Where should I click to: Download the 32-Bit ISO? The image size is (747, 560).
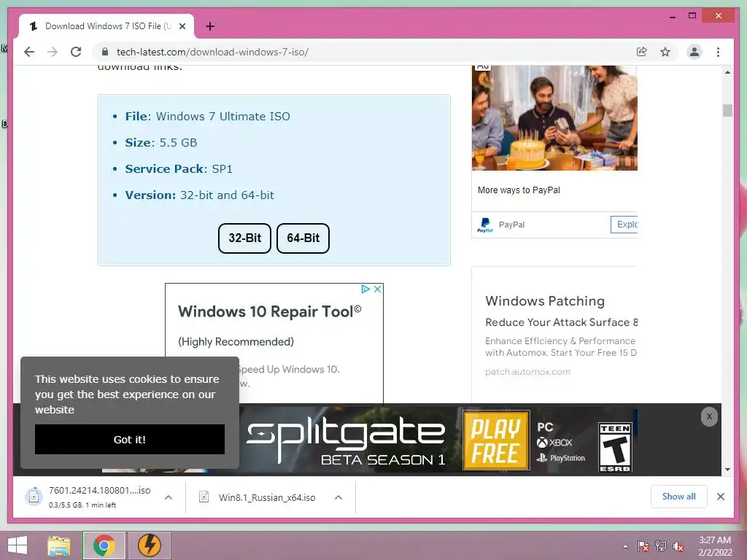[245, 238]
